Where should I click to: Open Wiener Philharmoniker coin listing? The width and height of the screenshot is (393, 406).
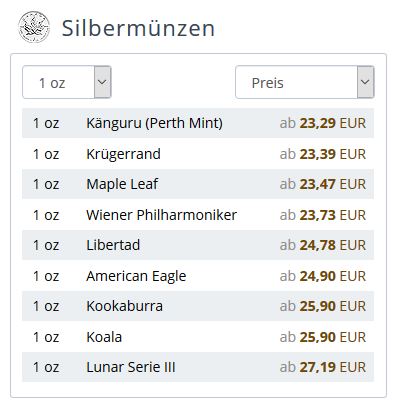pyautogui.click(x=161, y=215)
